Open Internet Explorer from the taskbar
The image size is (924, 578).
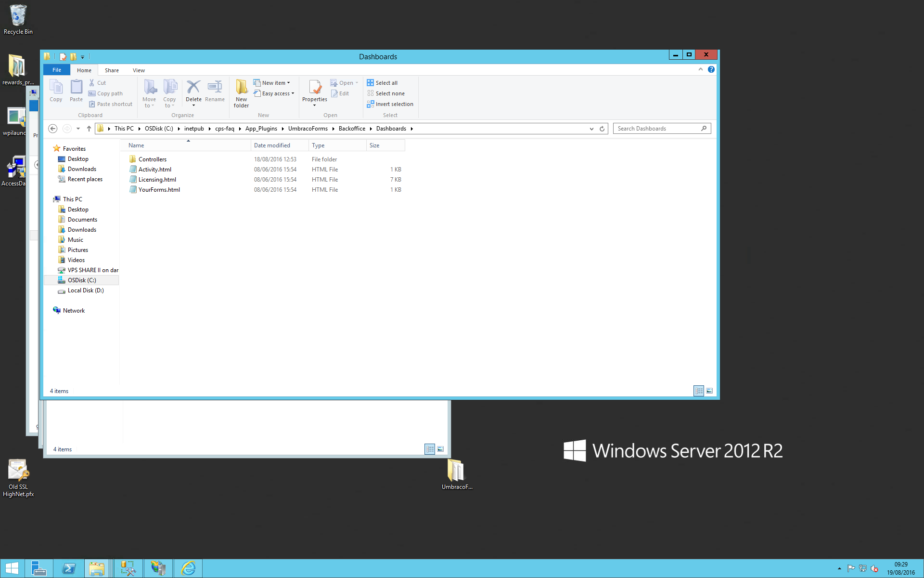188,568
